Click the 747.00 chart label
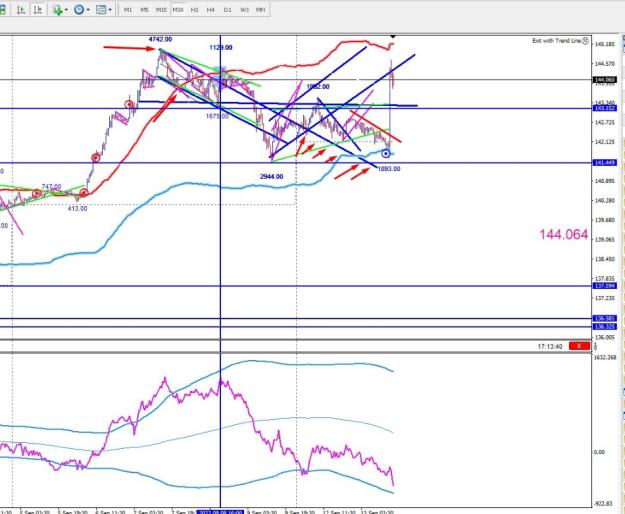Screen dimensions: 625x514 pyautogui.click(x=51, y=186)
